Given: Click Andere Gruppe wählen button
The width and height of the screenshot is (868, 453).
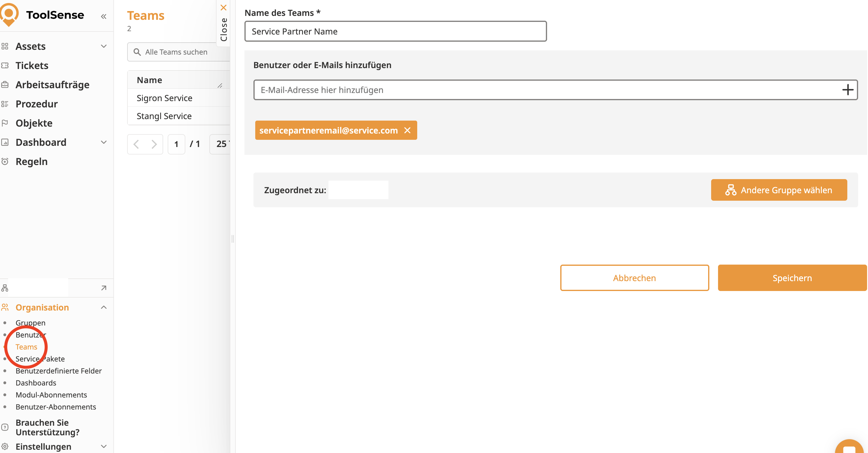Looking at the screenshot, I should 779,190.
